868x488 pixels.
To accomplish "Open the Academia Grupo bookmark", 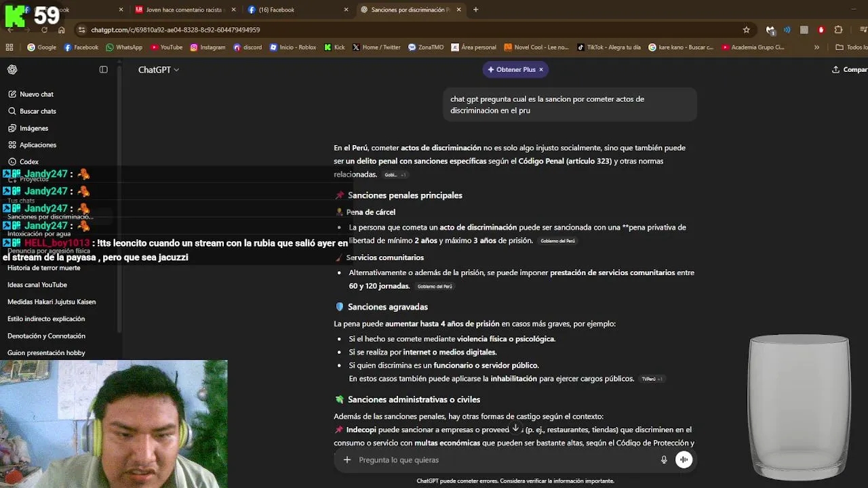I will tap(753, 47).
